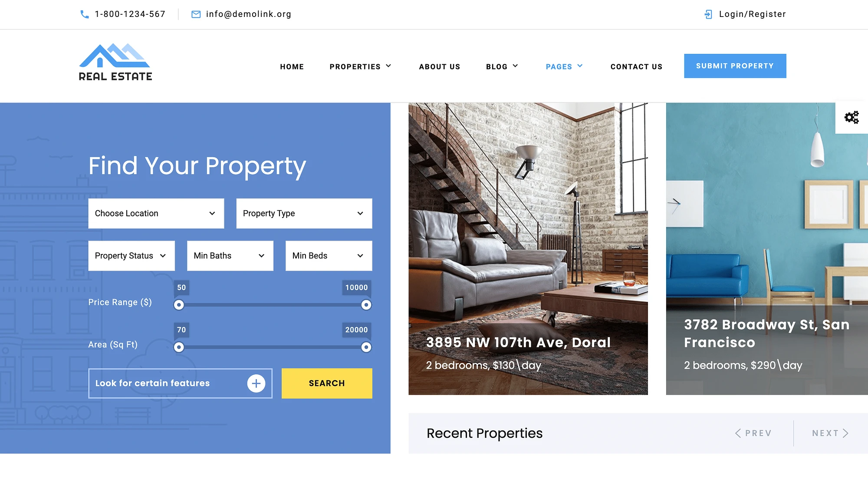Click the plus icon in features search
Viewport: 868px width, 479px height.
[256, 383]
